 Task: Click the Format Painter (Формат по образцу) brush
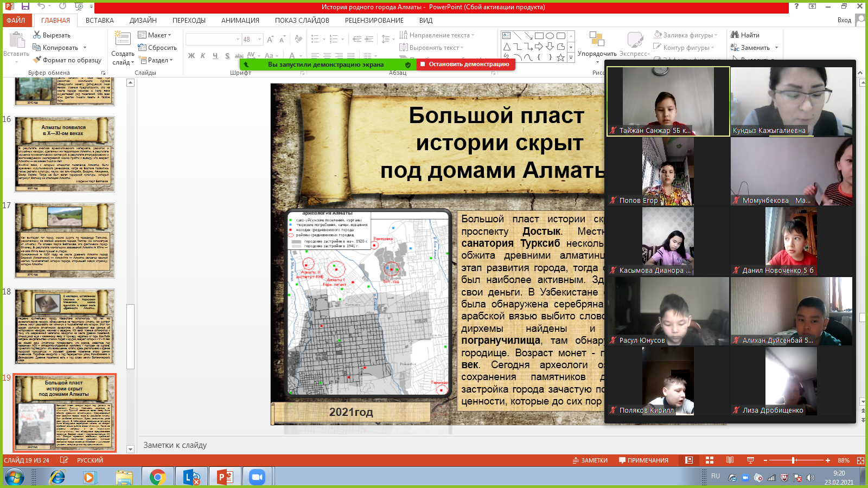37,60
